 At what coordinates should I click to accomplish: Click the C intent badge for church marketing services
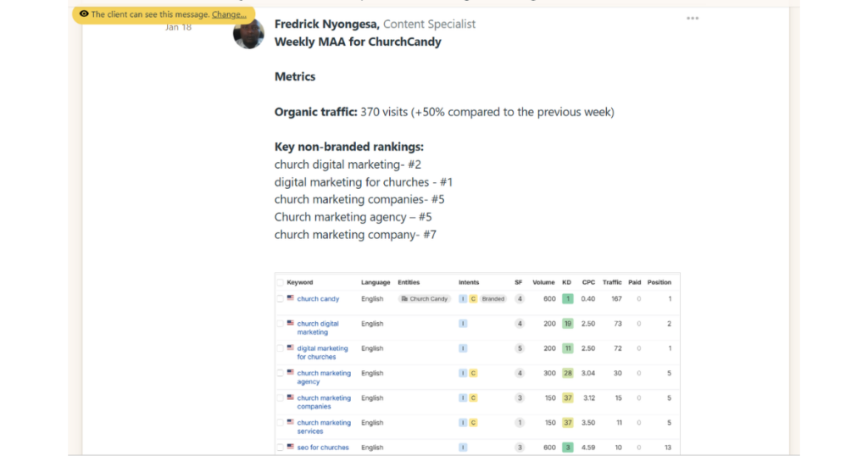pos(473,423)
